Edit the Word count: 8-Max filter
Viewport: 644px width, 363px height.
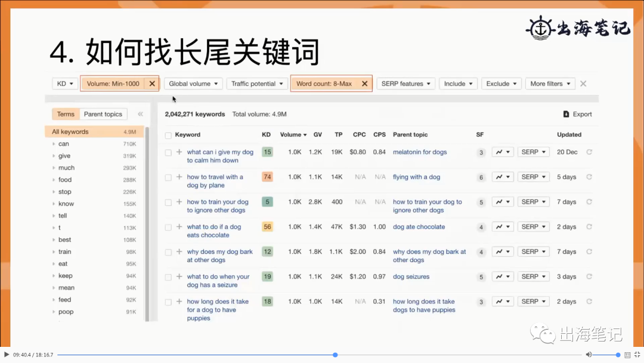coord(324,84)
